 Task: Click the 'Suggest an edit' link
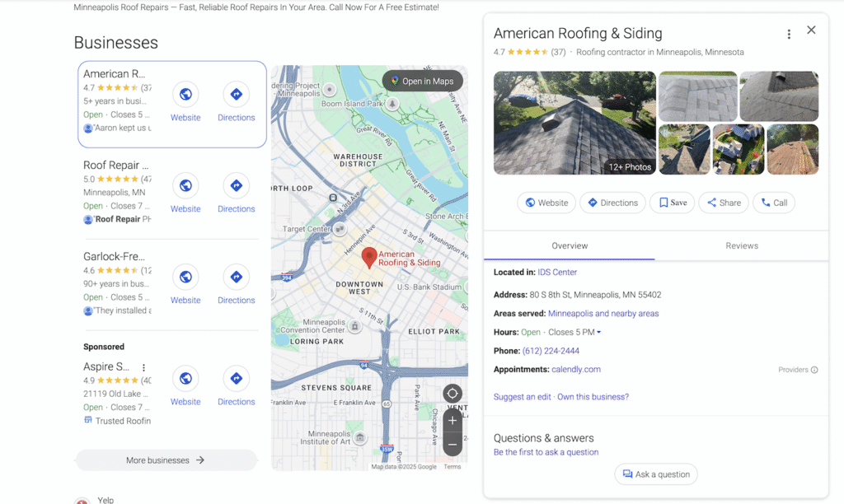tap(522, 396)
